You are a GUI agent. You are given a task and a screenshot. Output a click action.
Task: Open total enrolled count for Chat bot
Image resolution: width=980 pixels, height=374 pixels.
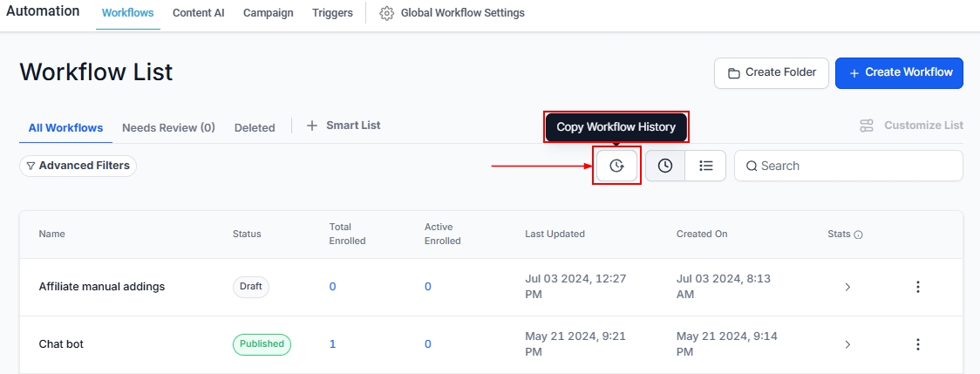tap(332, 344)
